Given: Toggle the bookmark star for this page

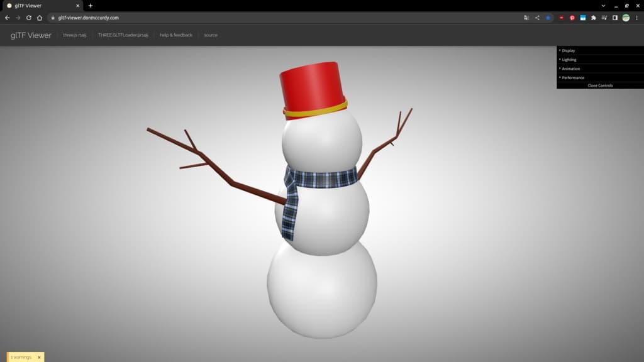Looking at the screenshot, I should click(548, 18).
